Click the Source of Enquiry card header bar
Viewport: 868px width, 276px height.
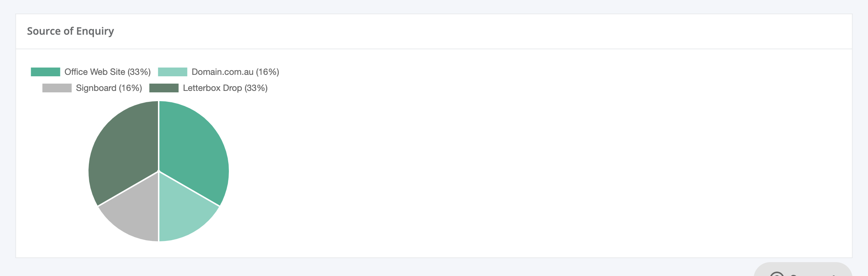point(434,31)
